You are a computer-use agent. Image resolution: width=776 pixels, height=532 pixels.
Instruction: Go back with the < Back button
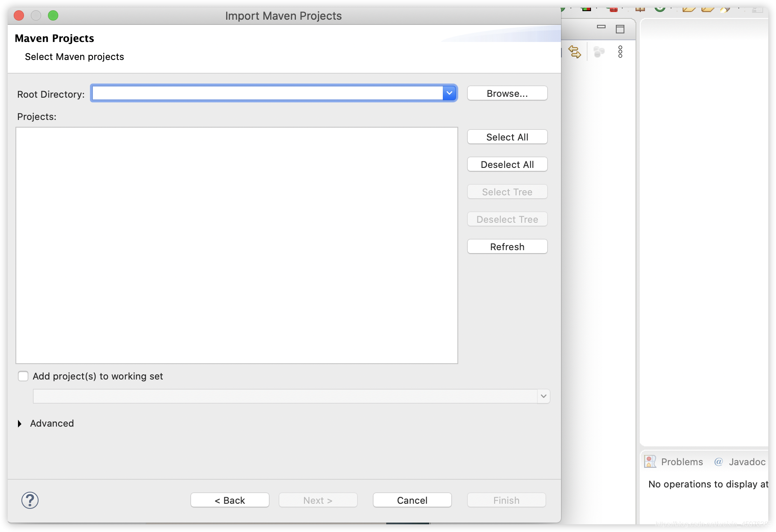click(x=230, y=500)
